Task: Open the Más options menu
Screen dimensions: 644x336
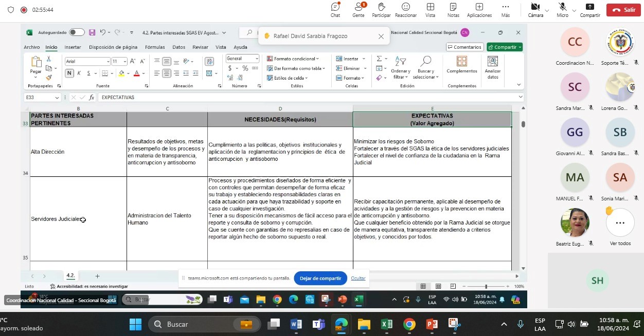Action: [x=506, y=10]
